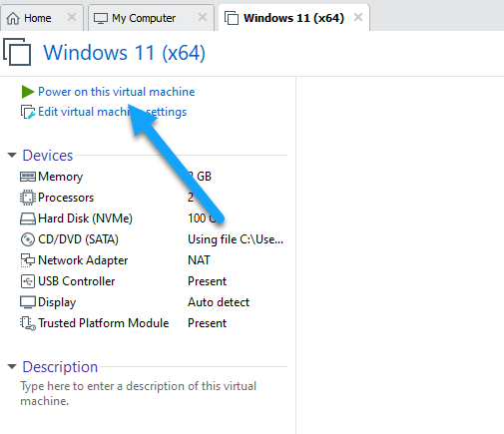Click the NAT network value

pyautogui.click(x=199, y=260)
